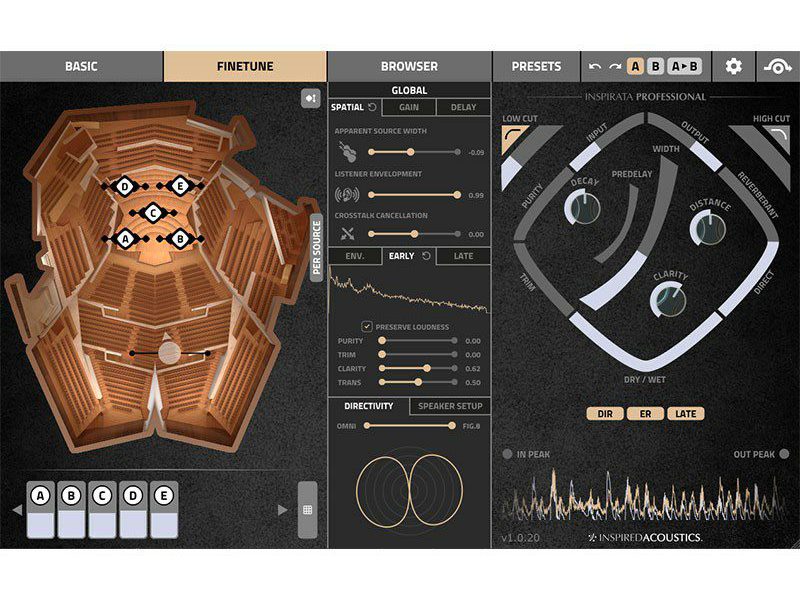Click the Listener Envelopment slider handle

tap(457, 194)
